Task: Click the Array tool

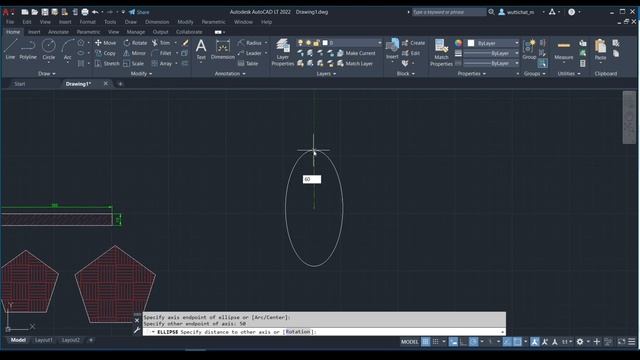Action: click(162, 64)
